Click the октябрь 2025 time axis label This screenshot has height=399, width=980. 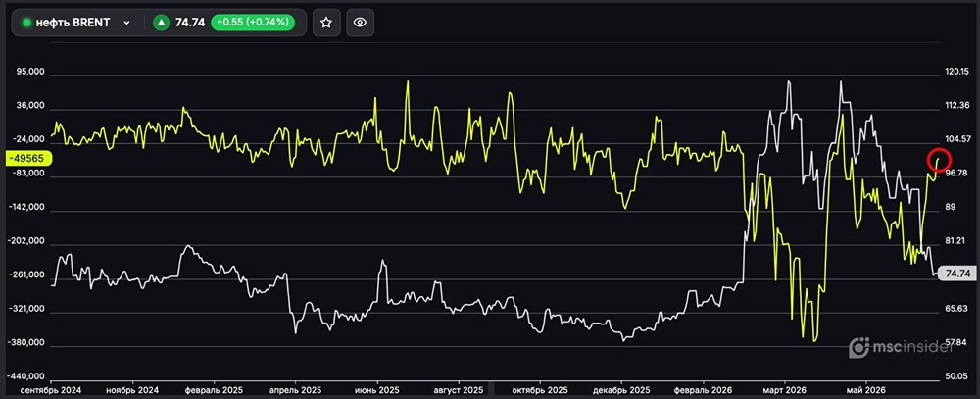pyautogui.click(x=541, y=389)
